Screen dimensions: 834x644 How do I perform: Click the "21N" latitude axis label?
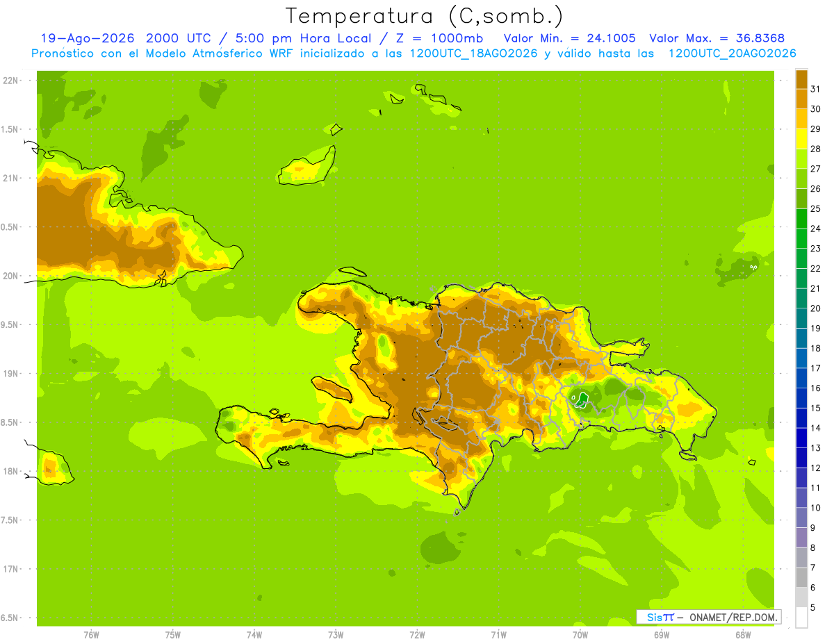pyautogui.click(x=10, y=178)
